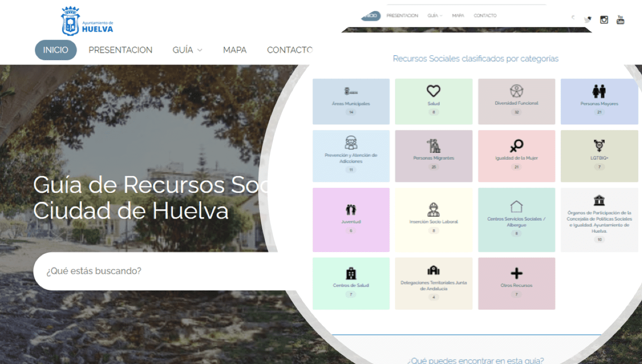Select the Diversidad Funcional figure icon
Image resolution: width=642 pixels, height=364 pixels.
click(517, 91)
